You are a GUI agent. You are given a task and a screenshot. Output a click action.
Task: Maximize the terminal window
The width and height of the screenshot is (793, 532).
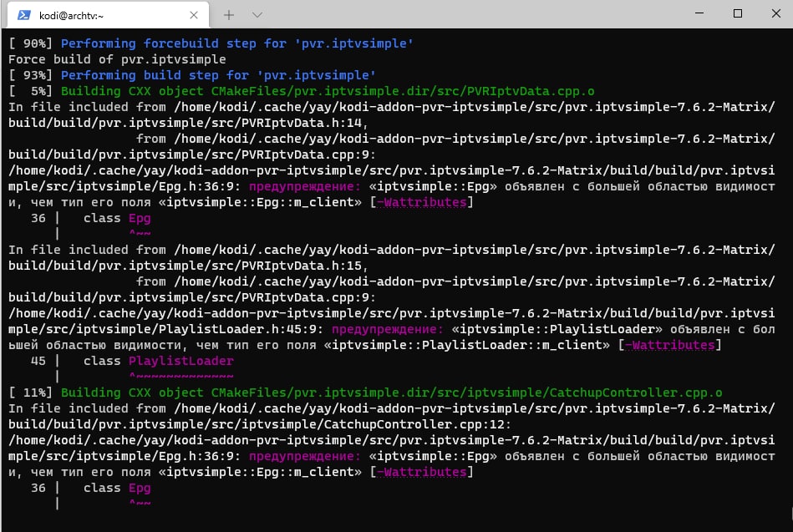point(738,13)
